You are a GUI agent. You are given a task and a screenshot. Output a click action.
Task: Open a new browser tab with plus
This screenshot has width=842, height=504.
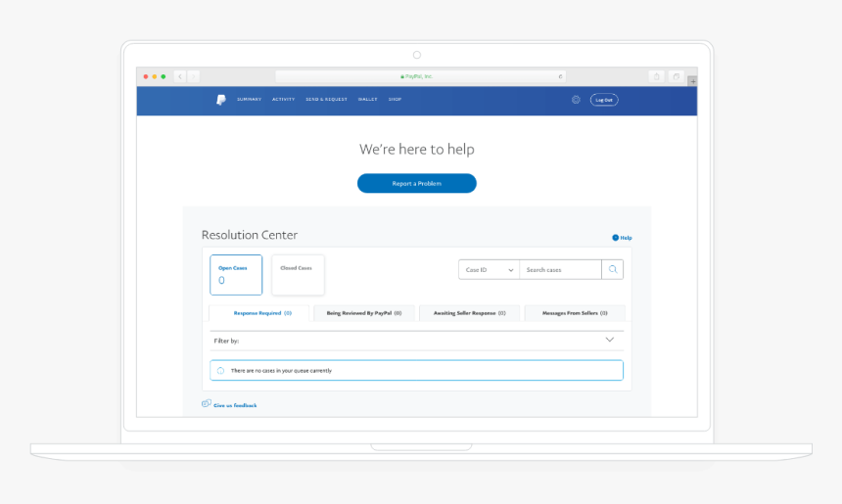coord(692,81)
